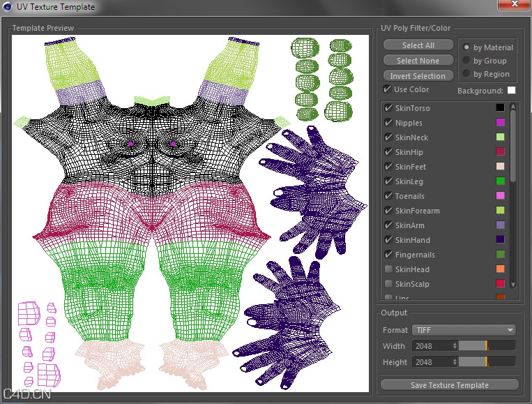Viewport: 532px width, 404px height.
Task: Click the magenta Nipples color swatch
Action: 500,123
